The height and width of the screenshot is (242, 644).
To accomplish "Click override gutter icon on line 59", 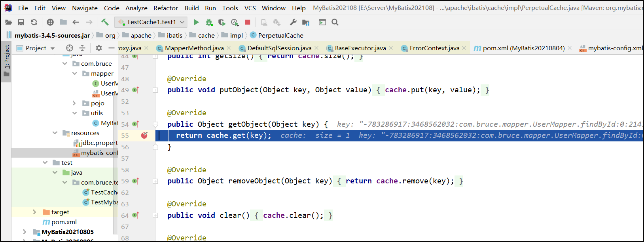I will [x=135, y=181].
